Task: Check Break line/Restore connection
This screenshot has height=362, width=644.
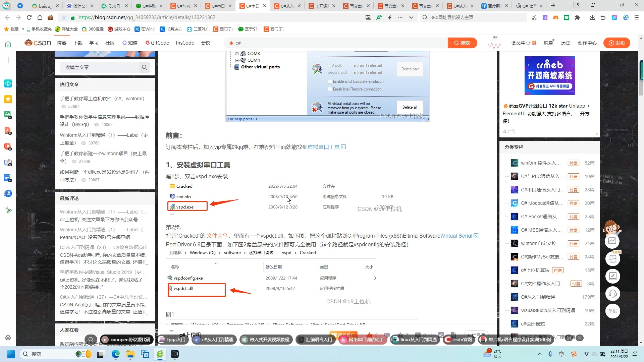Action: [330, 89]
